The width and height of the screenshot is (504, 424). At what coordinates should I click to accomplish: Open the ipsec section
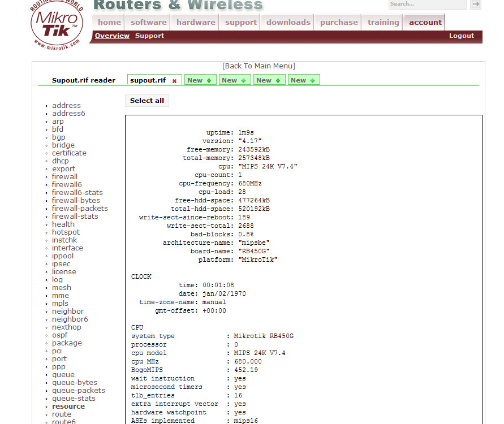click(x=61, y=263)
